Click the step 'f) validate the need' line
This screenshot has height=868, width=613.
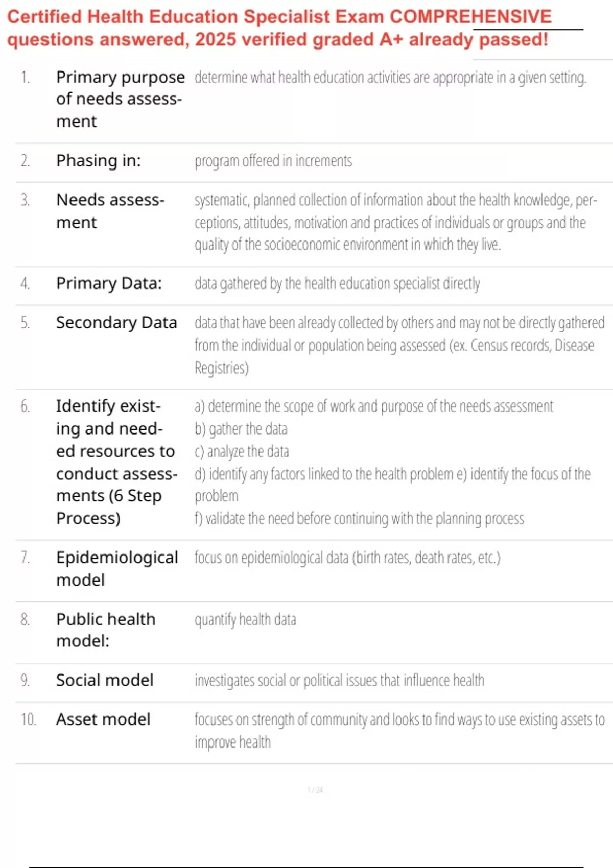pos(359,519)
